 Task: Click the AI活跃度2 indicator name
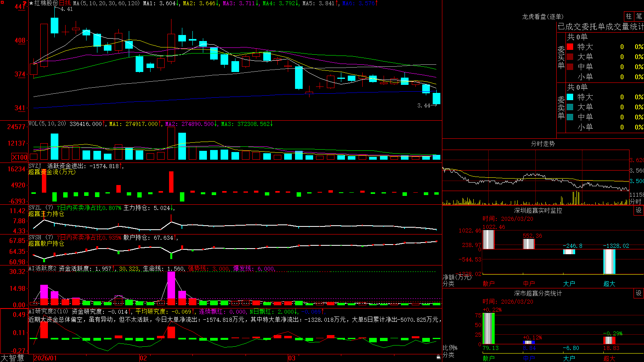42,268
